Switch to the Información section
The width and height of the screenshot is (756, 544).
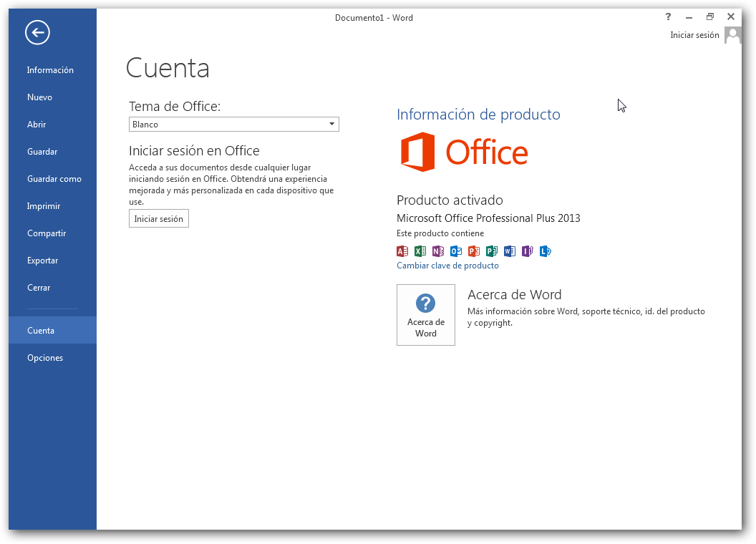pos(50,69)
